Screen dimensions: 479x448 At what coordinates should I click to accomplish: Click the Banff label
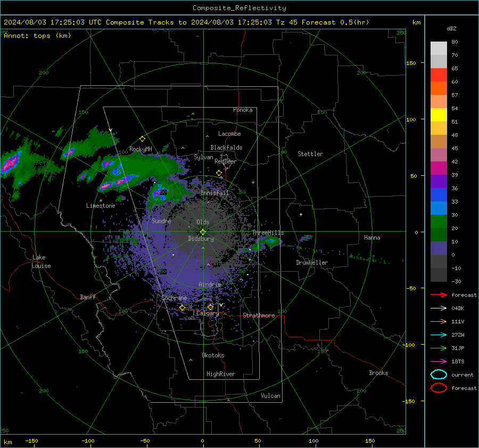click(88, 297)
